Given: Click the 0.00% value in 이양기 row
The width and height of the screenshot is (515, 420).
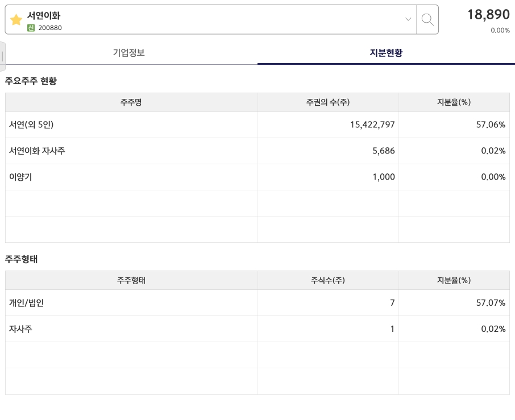Looking at the screenshot, I should click(493, 177).
